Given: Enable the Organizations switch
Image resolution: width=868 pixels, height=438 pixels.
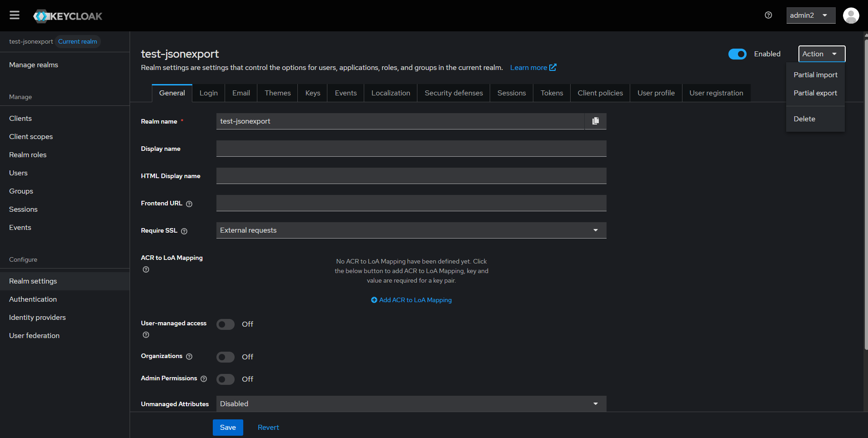Looking at the screenshot, I should (226, 357).
